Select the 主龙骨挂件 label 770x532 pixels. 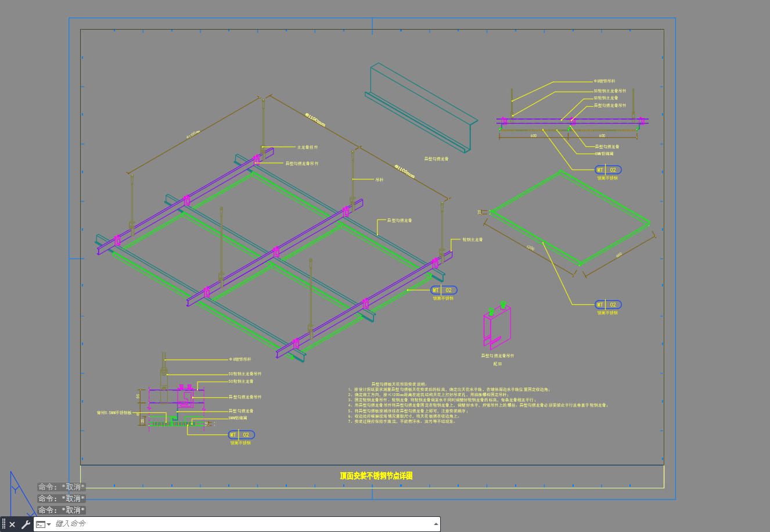click(307, 148)
